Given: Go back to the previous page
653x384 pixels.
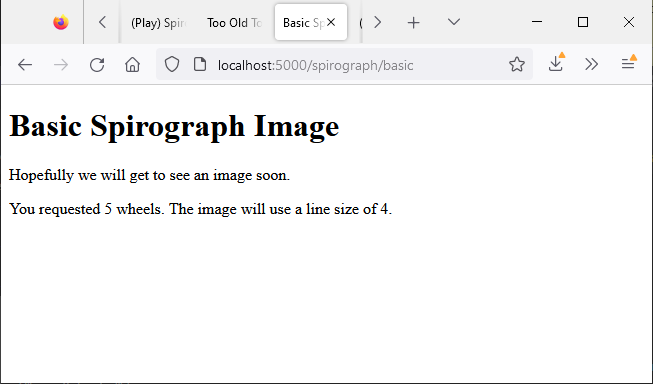Looking at the screenshot, I should (x=25, y=65).
